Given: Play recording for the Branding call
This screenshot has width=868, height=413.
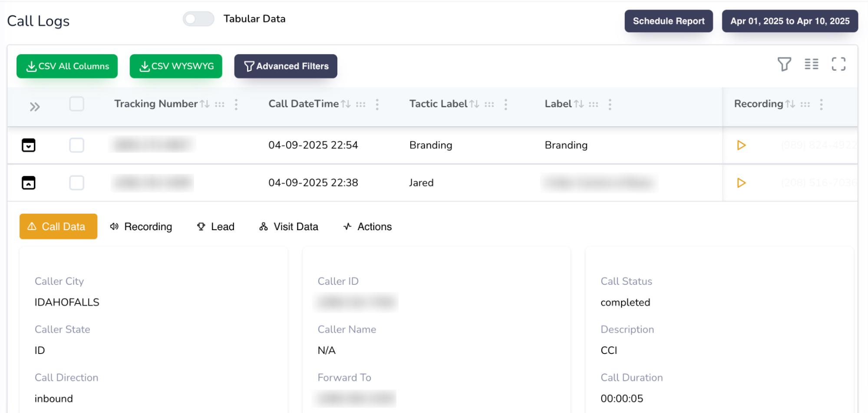Looking at the screenshot, I should [x=741, y=145].
